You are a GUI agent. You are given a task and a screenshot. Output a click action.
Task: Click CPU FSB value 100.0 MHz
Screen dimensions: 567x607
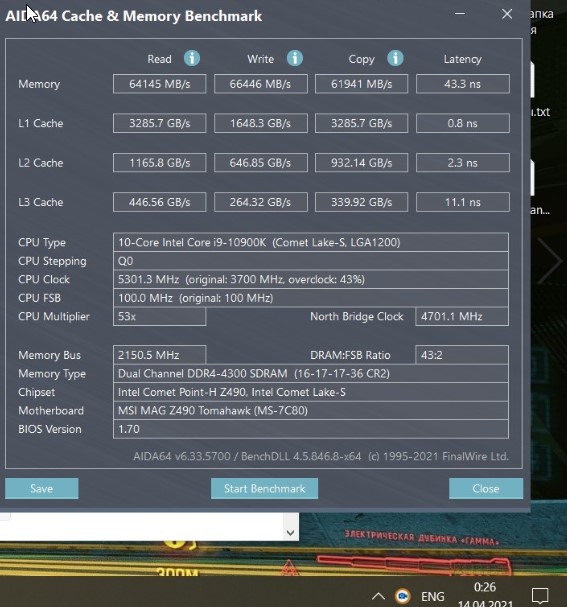(311, 298)
